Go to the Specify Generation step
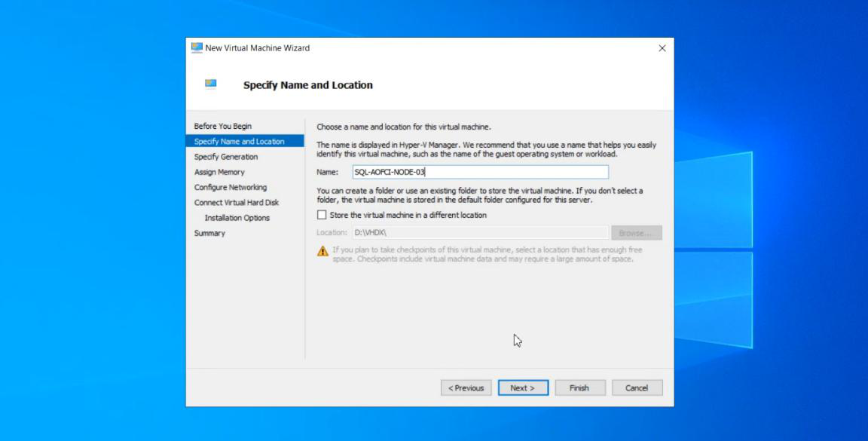The height and width of the screenshot is (441, 868). pyautogui.click(x=226, y=157)
